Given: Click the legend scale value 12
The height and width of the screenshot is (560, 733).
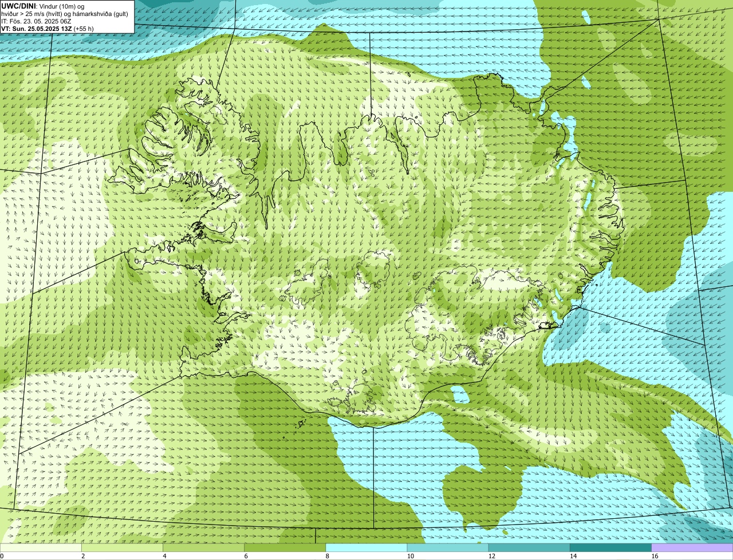Looking at the screenshot, I should click(x=491, y=556).
